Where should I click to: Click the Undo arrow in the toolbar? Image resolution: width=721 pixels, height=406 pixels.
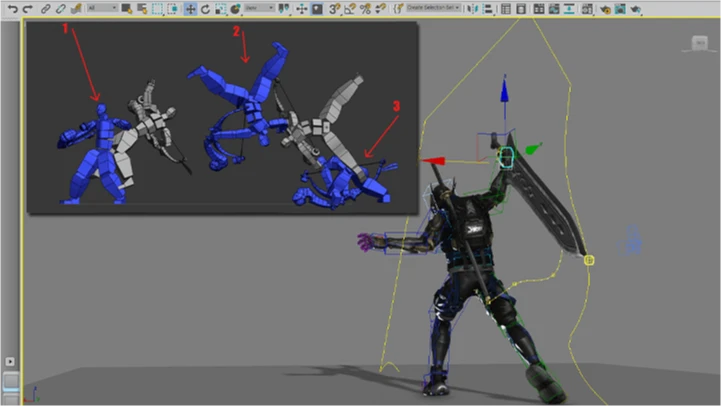tap(12, 9)
